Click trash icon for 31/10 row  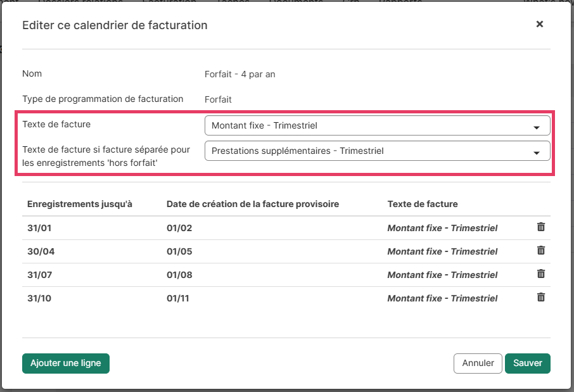[540, 298]
